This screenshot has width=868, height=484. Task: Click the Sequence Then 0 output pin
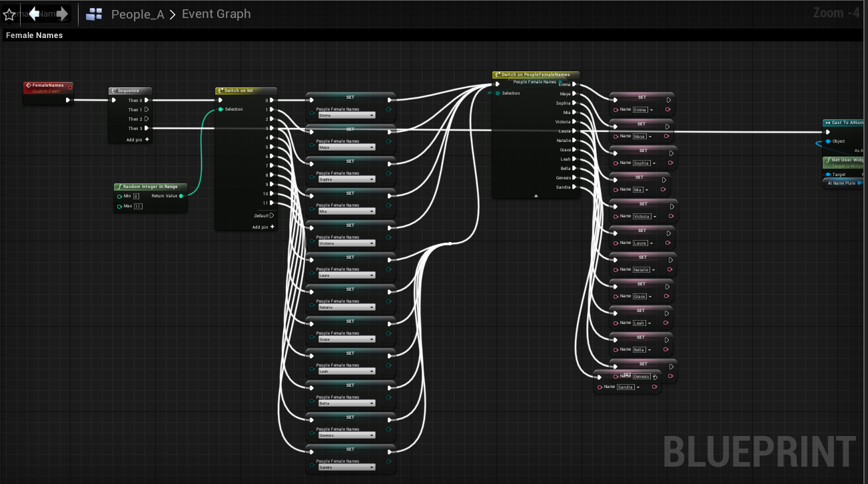(x=147, y=101)
